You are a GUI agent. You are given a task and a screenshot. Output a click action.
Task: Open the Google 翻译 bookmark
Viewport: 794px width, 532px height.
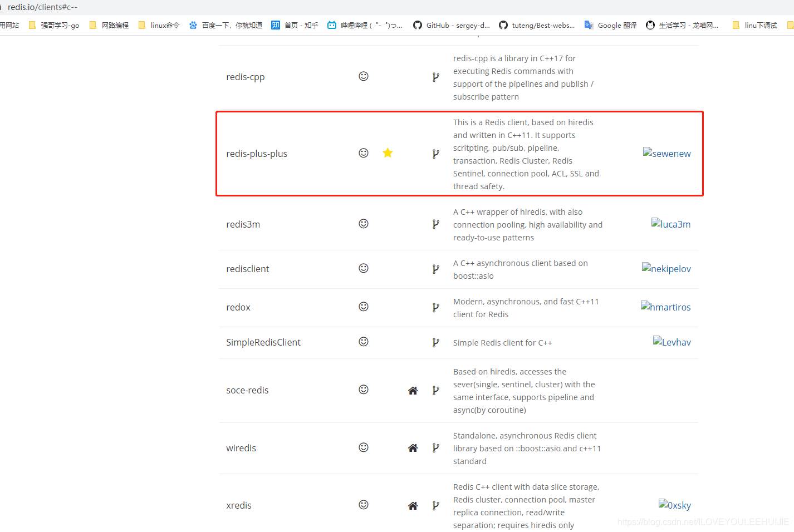click(611, 25)
